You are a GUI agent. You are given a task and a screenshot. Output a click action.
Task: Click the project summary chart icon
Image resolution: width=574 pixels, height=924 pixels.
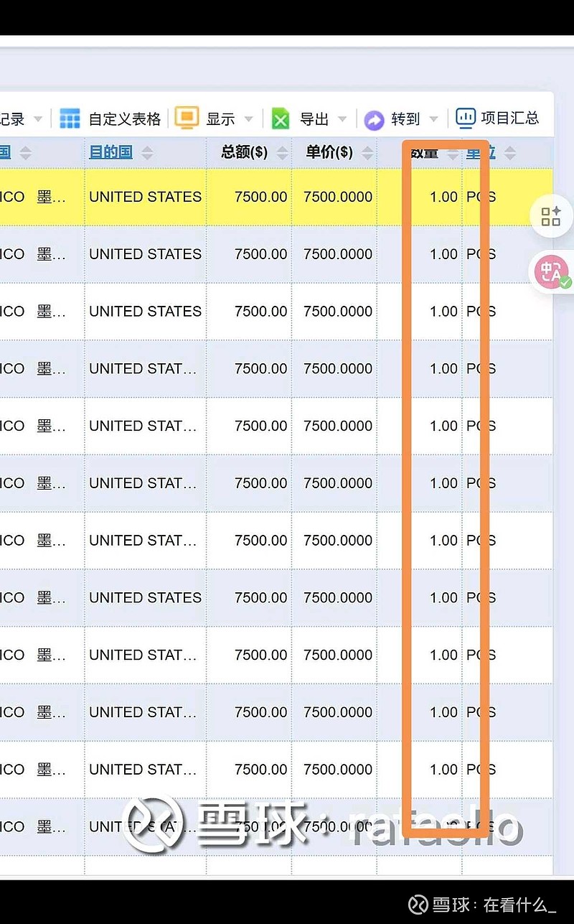466,118
